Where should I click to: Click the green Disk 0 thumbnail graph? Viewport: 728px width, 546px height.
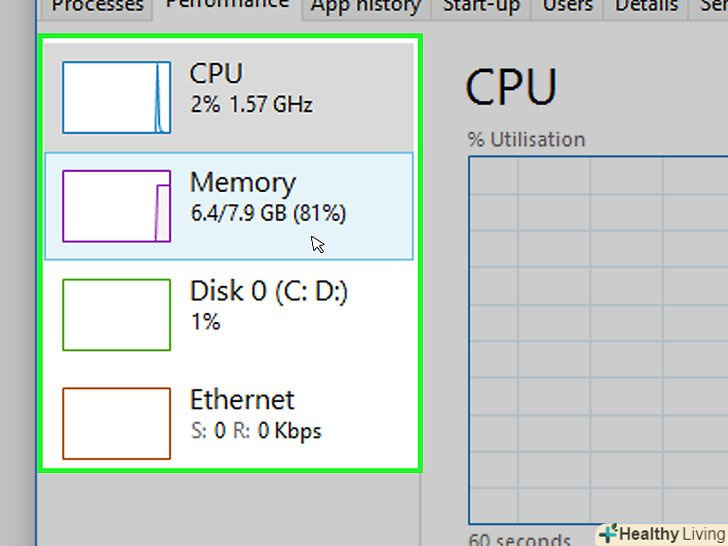[x=116, y=315]
